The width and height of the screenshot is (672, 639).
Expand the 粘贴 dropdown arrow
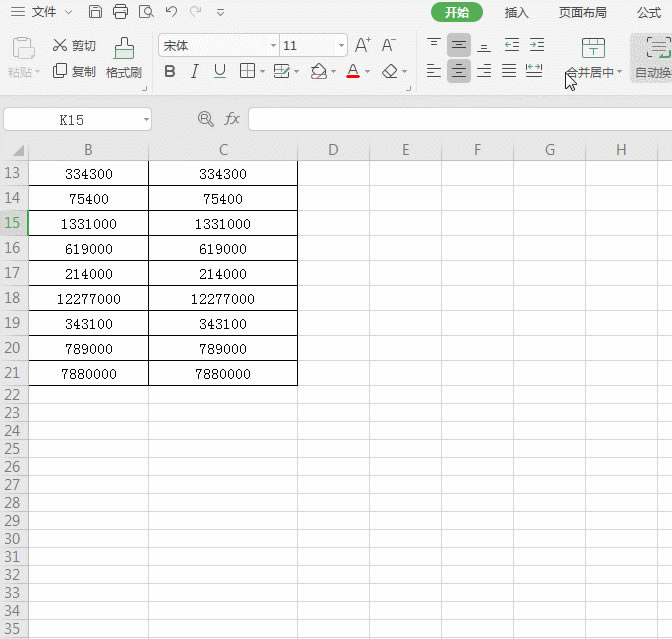pos(37,72)
